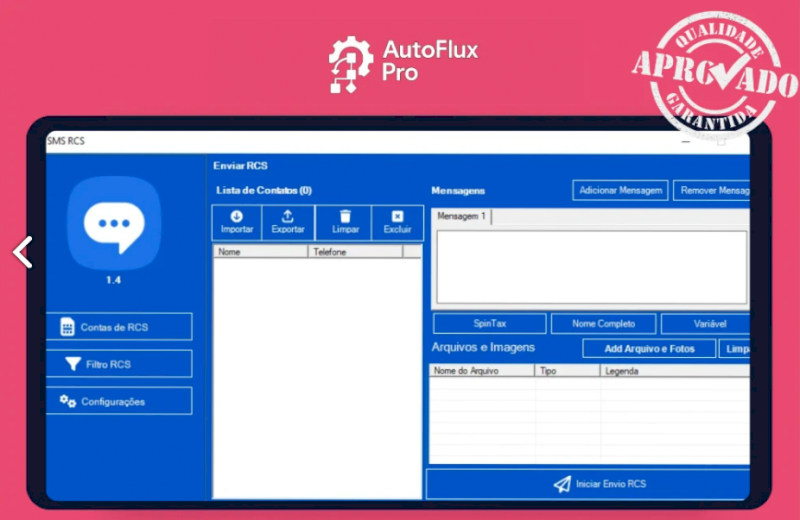The image size is (800, 520).
Task: Click inside the message text area
Action: (x=592, y=267)
